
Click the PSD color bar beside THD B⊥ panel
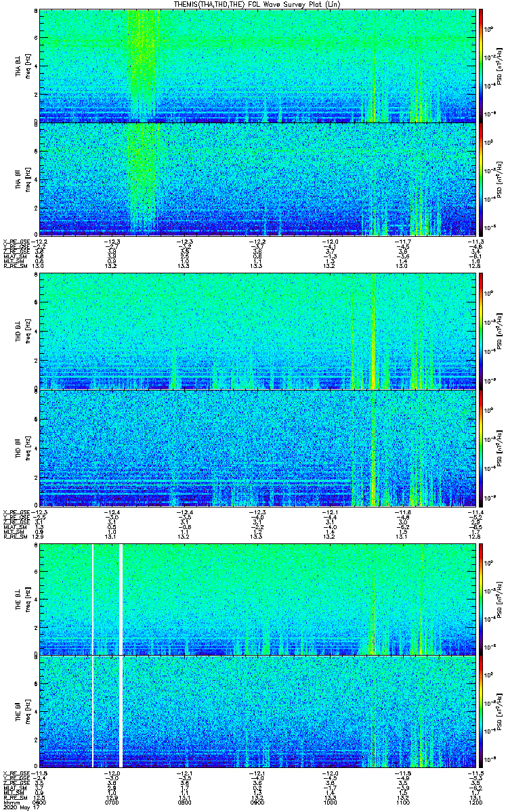coord(481,331)
